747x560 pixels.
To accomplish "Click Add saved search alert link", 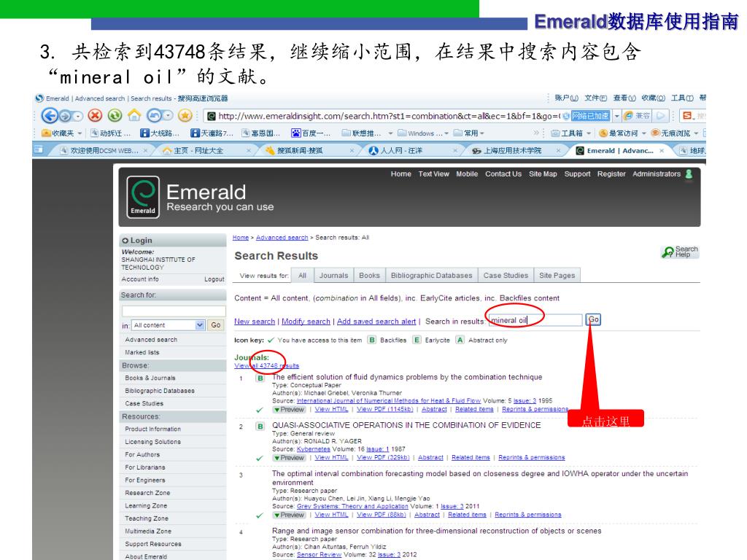I will tap(376, 322).
